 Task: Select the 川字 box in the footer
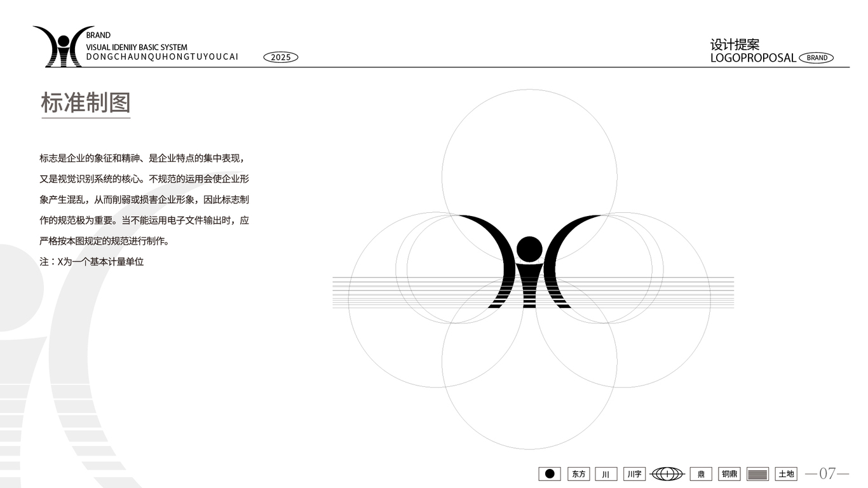634,474
